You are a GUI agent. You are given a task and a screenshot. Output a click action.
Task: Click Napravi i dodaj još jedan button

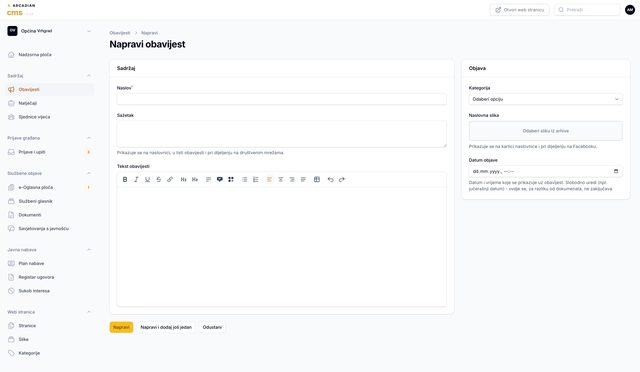coord(166,327)
